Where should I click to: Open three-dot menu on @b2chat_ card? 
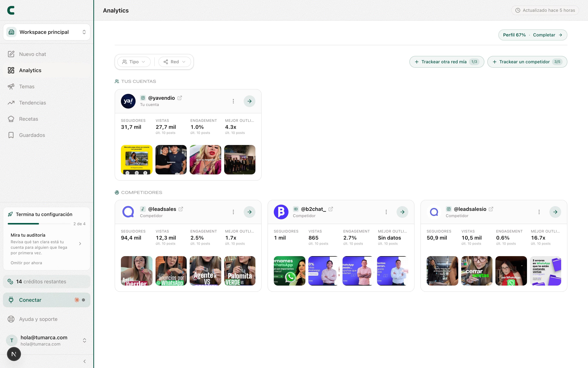pos(386,212)
